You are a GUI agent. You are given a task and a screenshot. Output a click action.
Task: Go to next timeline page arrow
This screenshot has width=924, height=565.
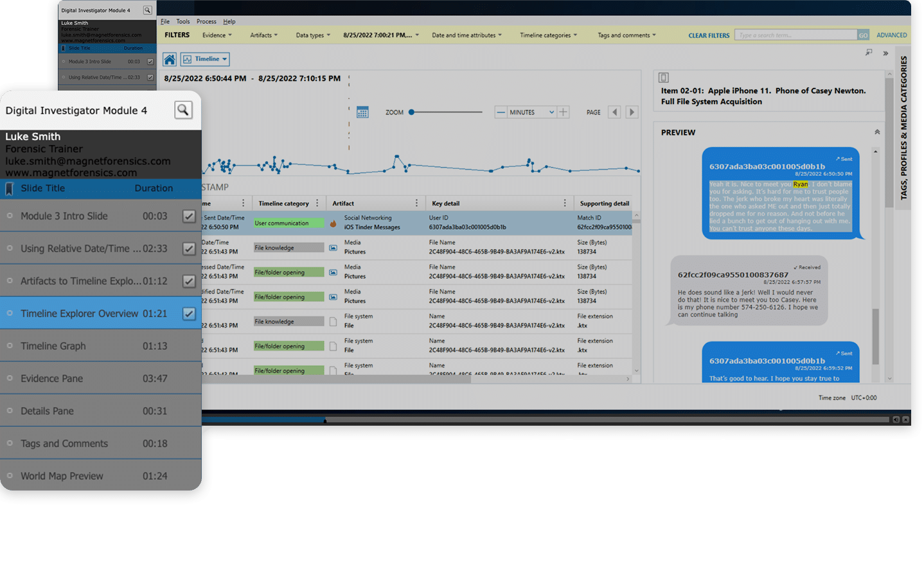pos(632,112)
